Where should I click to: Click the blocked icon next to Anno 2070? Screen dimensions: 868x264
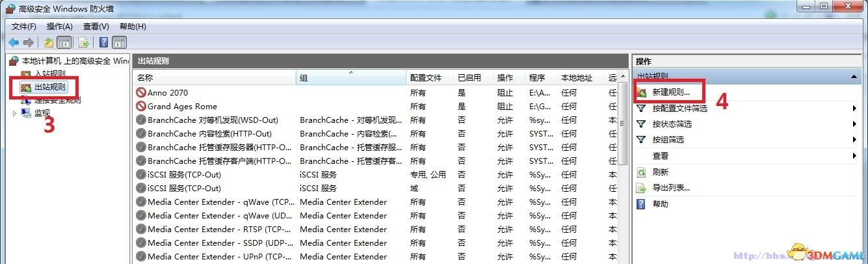pyautogui.click(x=141, y=92)
